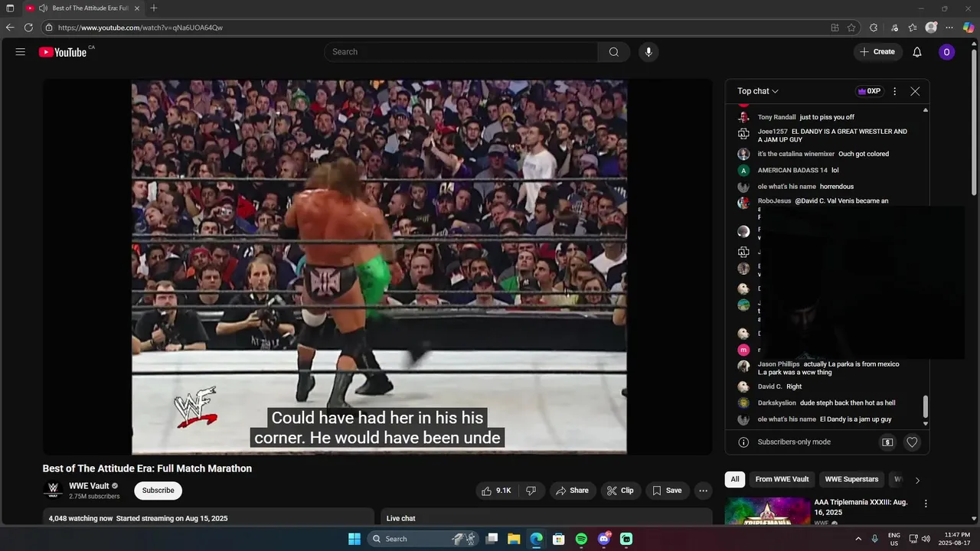This screenshot has height=551, width=980.
Task: Open Edge Settings and more menu
Action: [x=949, y=28]
